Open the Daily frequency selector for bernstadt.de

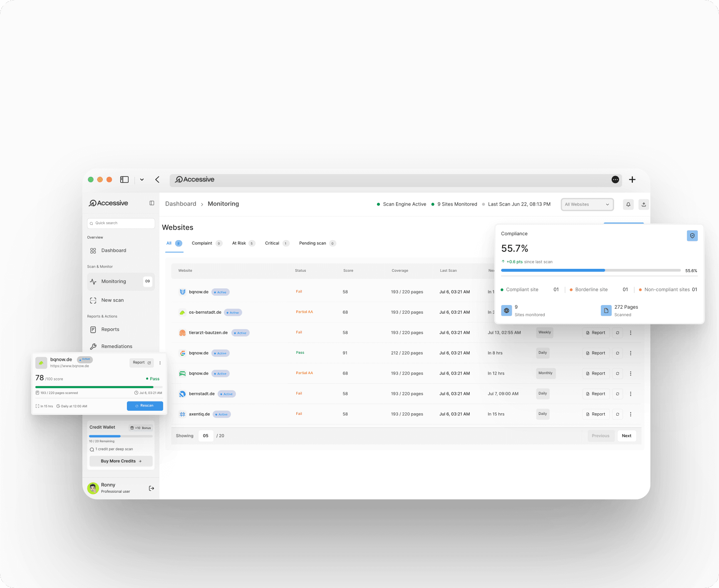543,394
